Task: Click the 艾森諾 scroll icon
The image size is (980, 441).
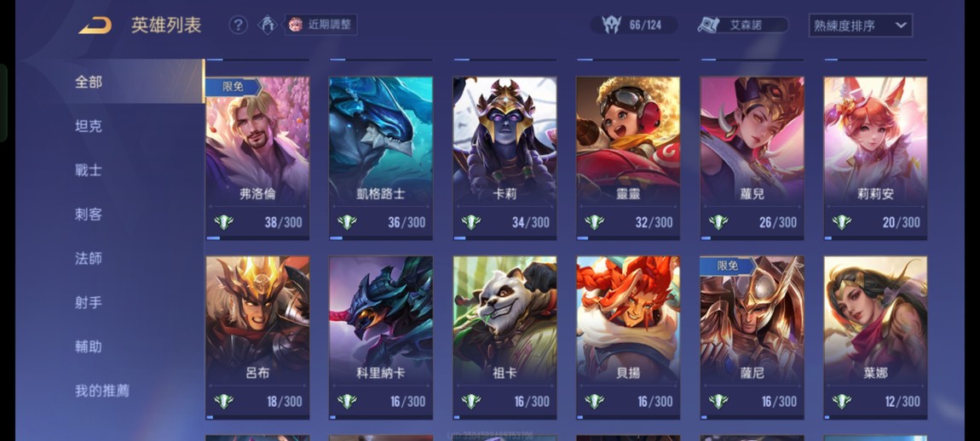Action: pos(710,25)
